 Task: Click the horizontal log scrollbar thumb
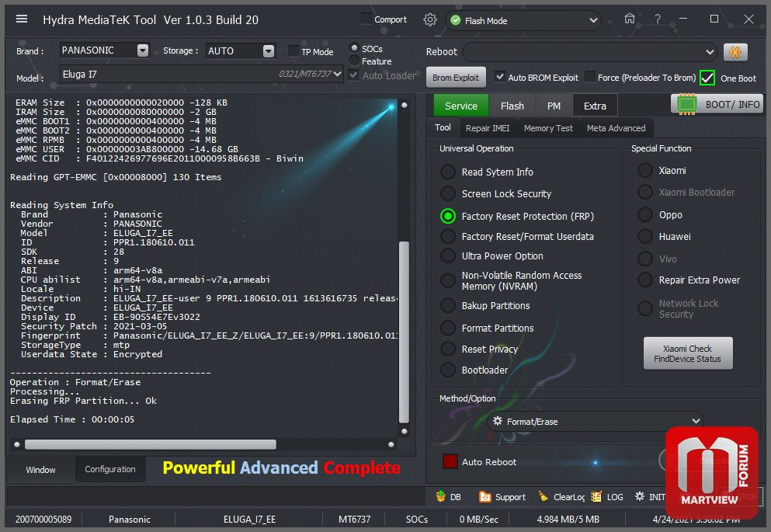pyautogui.click(x=151, y=444)
